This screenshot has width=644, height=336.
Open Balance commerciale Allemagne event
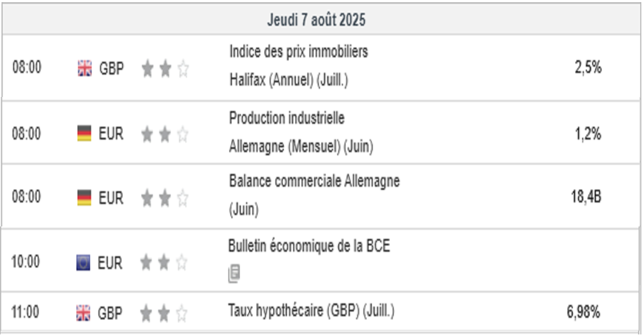coord(314,181)
